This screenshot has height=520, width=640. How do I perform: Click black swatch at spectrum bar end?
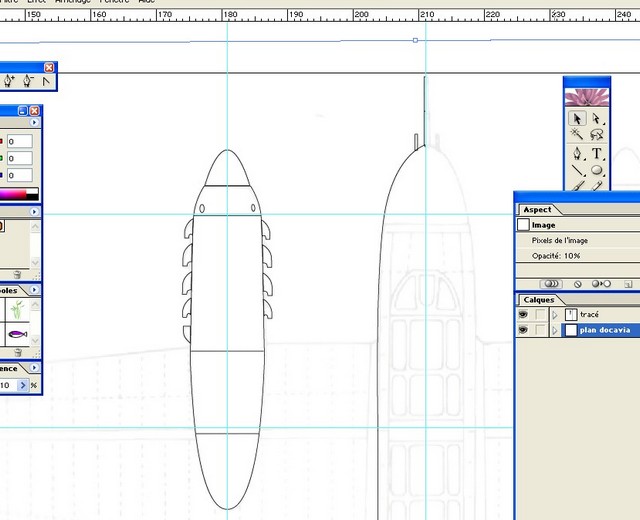click(32, 197)
